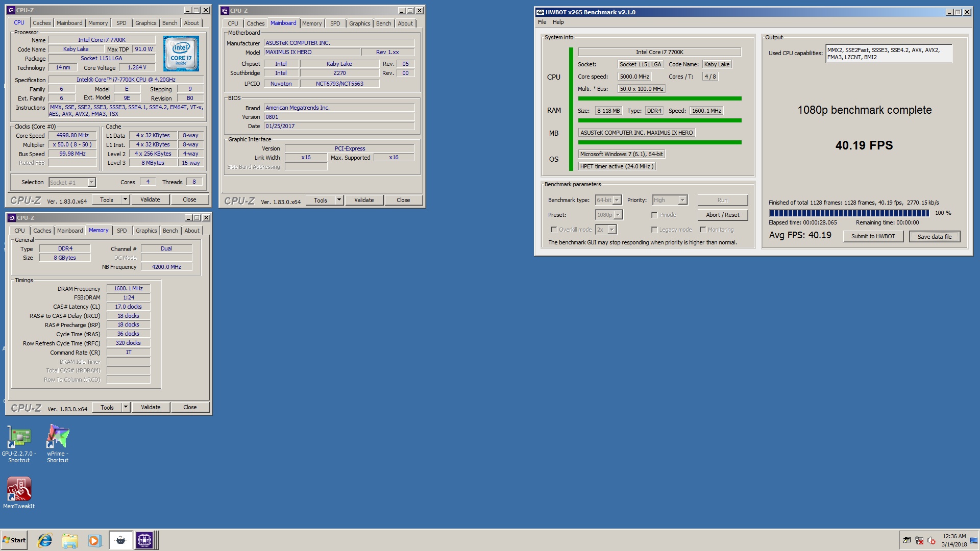Screen dimensions: 980x551
Task: Click Validate in CPU tab window
Action: pos(150,199)
